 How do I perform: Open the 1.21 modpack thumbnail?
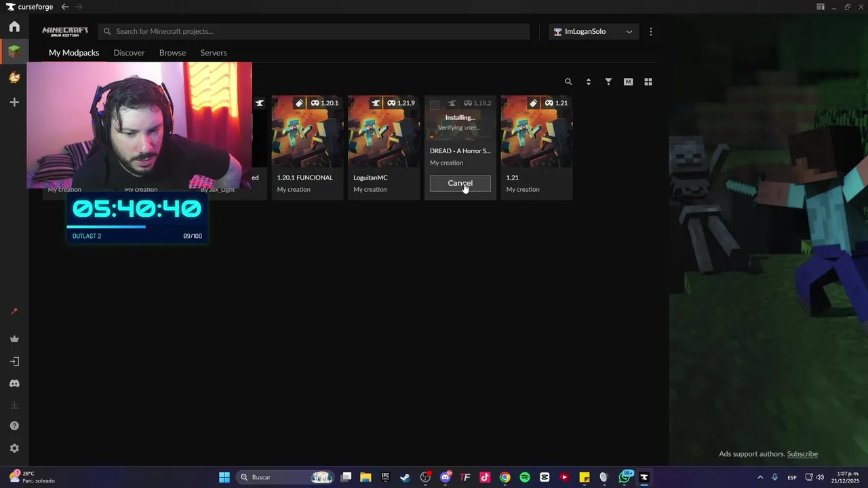(536, 131)
